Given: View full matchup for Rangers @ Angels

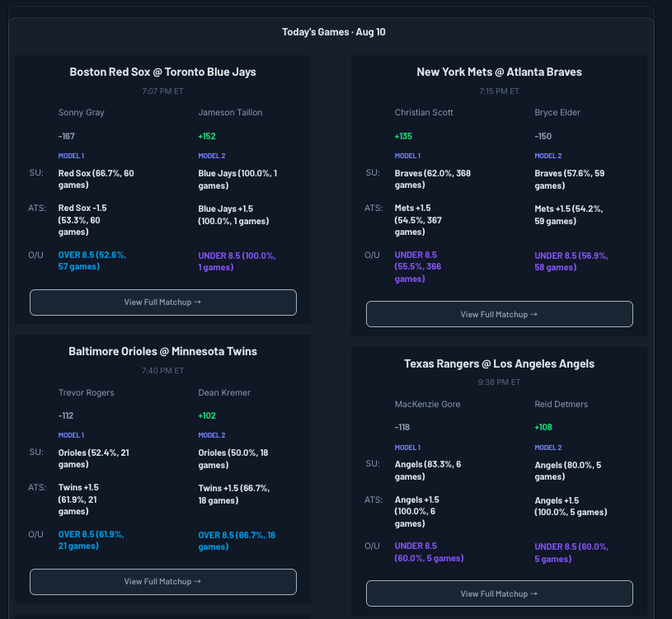Looking at the screenshot, I should coord(500,593).
